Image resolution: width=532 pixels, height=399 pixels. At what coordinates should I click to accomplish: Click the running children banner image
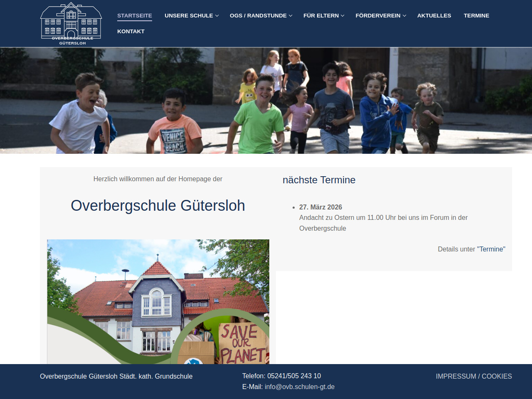(x=266, y=101)
